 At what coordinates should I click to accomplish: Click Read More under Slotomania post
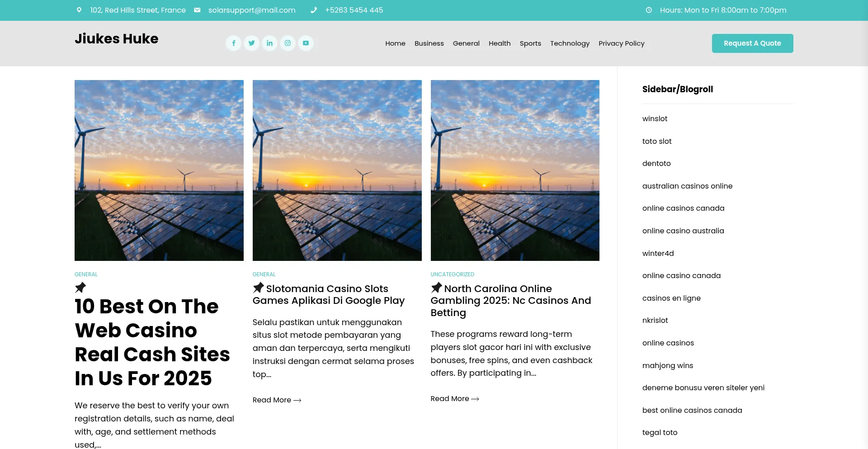[277, 400]
